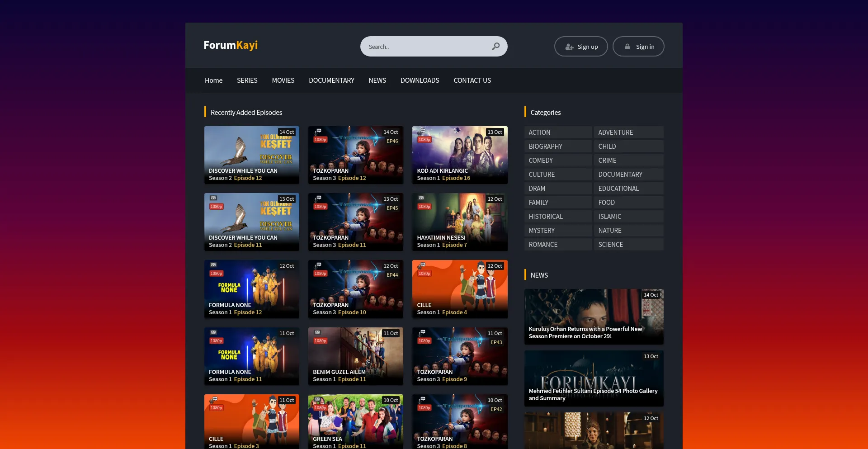
Task: Click the EP46 badge on Tozkoparan thumbnail
Action: coord(392,141)
